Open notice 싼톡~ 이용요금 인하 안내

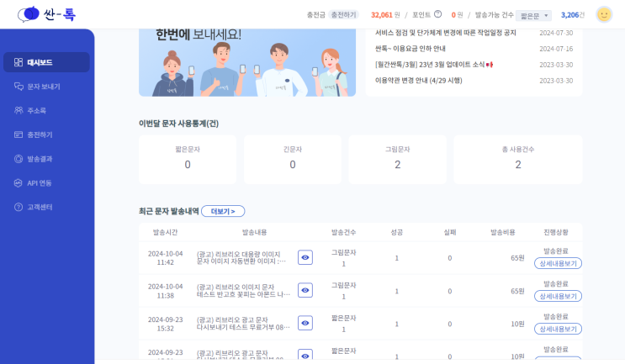pyautogui.click(x=410, y=49)
